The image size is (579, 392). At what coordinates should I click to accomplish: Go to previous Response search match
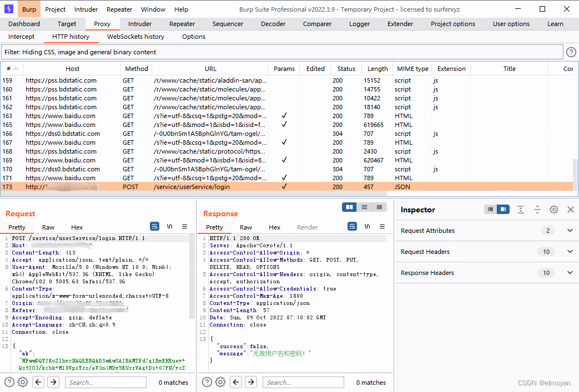[236, 382]
